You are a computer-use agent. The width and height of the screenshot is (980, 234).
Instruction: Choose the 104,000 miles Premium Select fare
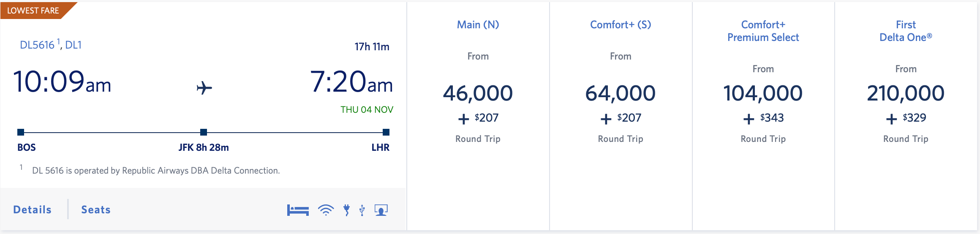pos(763,93)
